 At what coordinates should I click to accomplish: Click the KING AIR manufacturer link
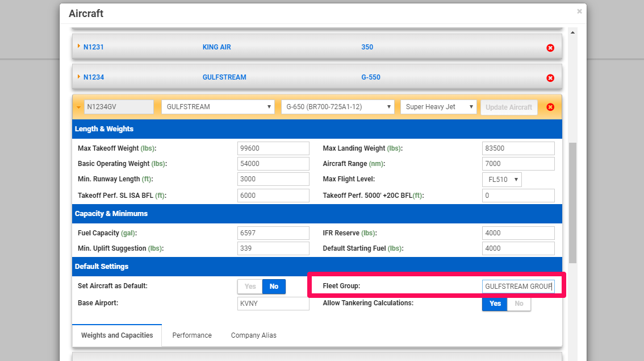pyautogui.click(x=216, y=47)
